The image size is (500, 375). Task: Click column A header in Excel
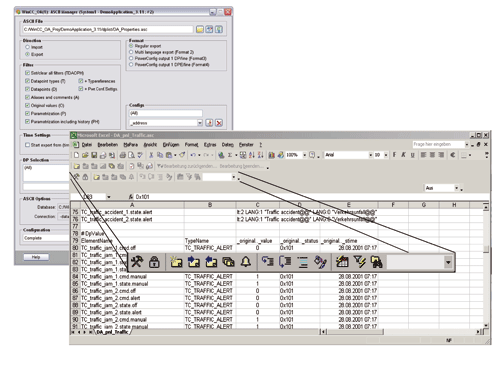132,205
